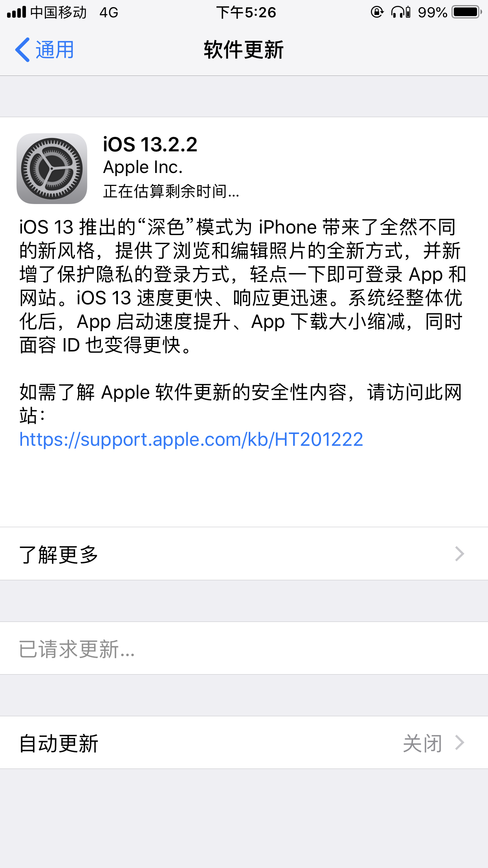Tap the headphones status icon
This screenshot has height=868, width=488.
[x=401, y=12]
